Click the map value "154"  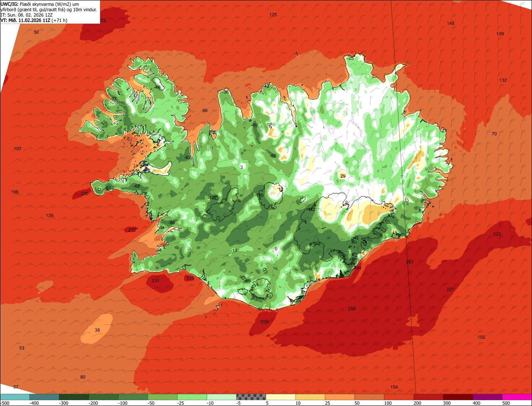point(394,387)
